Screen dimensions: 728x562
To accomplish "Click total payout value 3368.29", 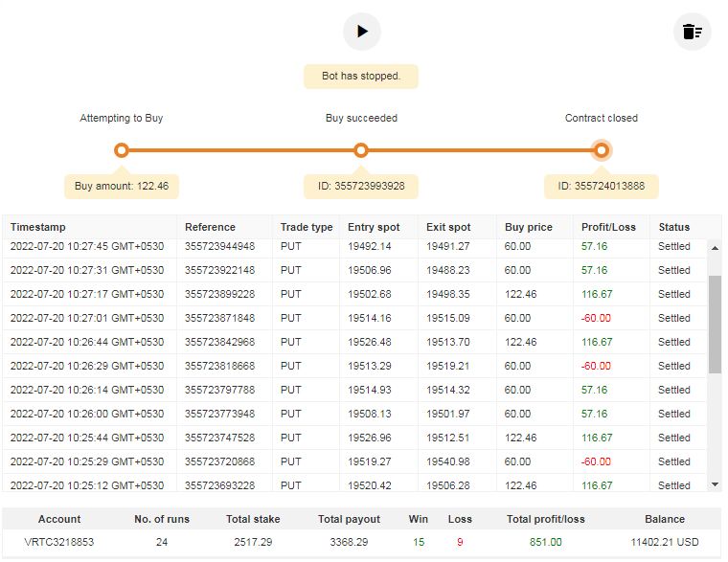I will pyautogui.click(x=349, y=542).
